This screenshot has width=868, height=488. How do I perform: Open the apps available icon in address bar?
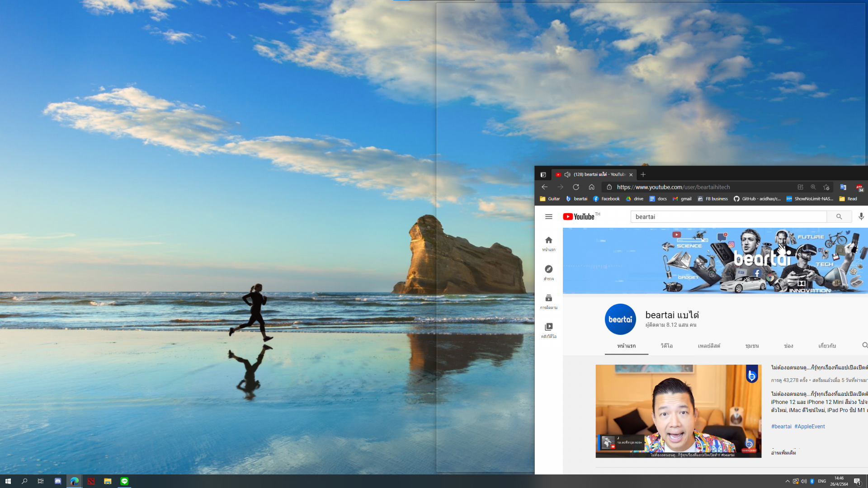(800, 187)
